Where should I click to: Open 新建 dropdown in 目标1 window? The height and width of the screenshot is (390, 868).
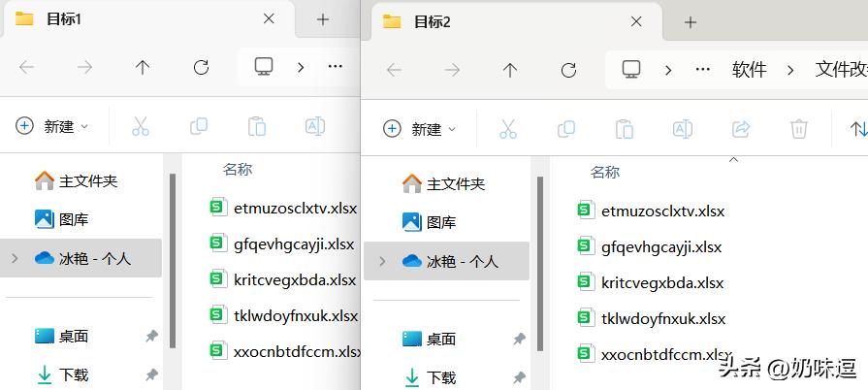(52, 126)
